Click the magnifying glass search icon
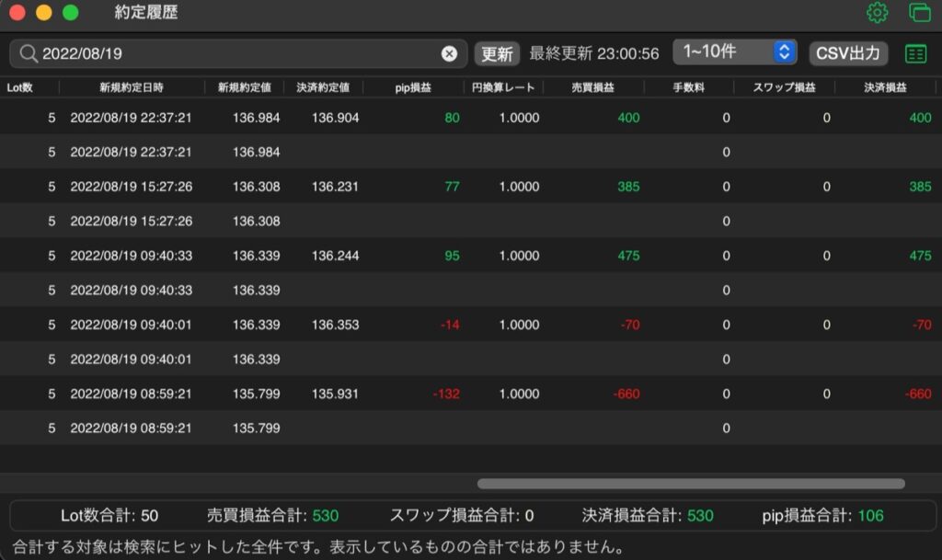The width and height of the screenshot is (942, 560). pyautogui.click(x=28, y=53)
